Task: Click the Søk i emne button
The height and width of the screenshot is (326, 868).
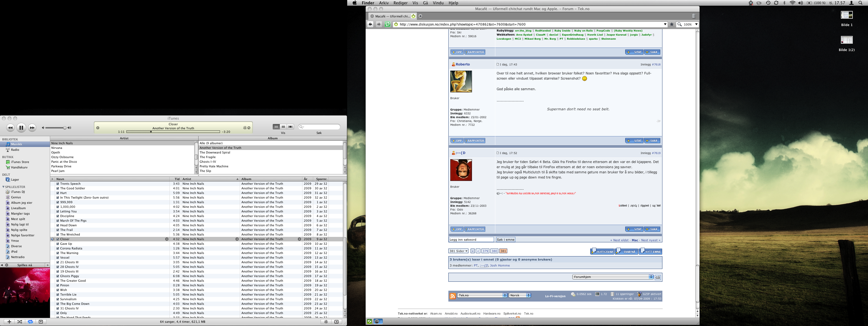Action: [506, 240]
